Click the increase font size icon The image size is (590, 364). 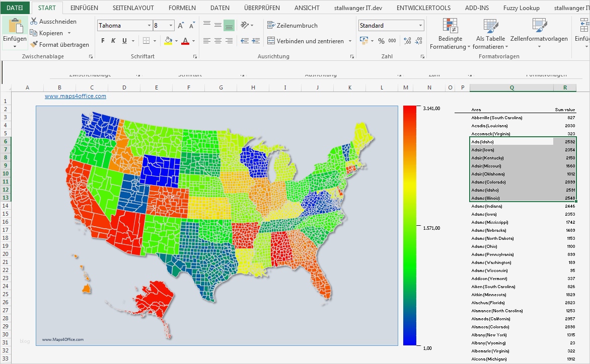point(181,26)
